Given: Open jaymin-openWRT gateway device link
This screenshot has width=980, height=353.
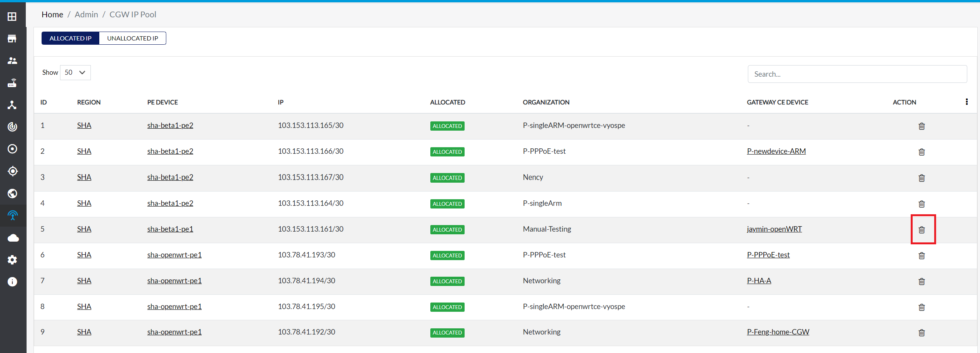Looking at the screenshot, I should pos(774,229).
